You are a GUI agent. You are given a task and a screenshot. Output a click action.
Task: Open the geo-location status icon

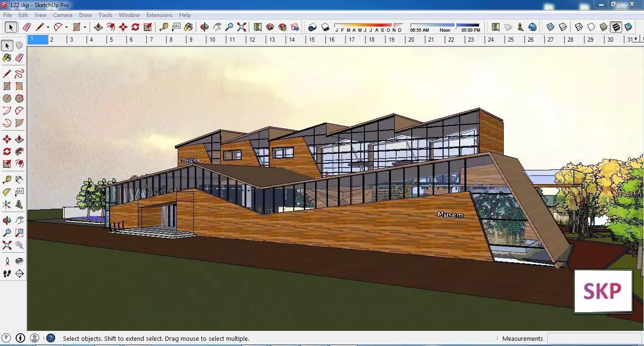pyautogui.click(x=7, y=338)
